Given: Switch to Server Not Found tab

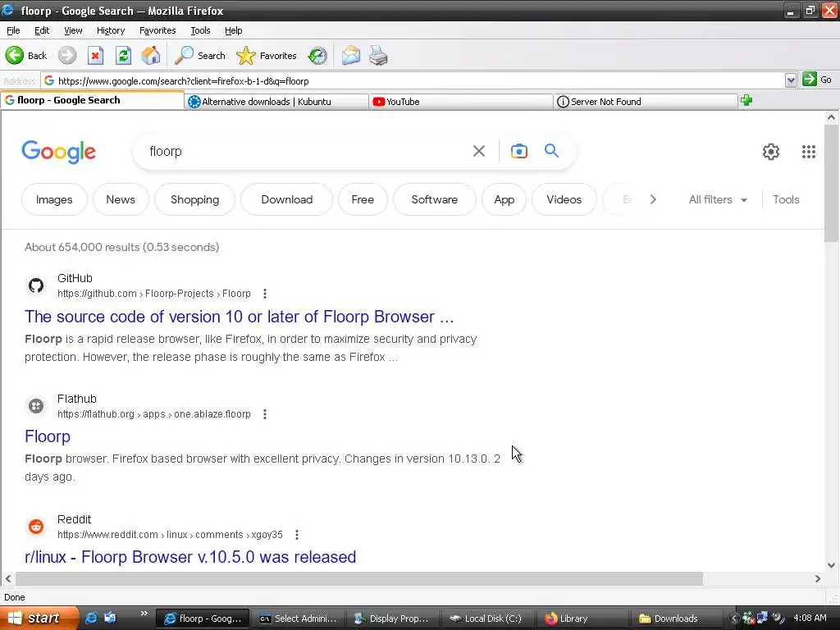Looking at the screenshot, I should 645,102.
